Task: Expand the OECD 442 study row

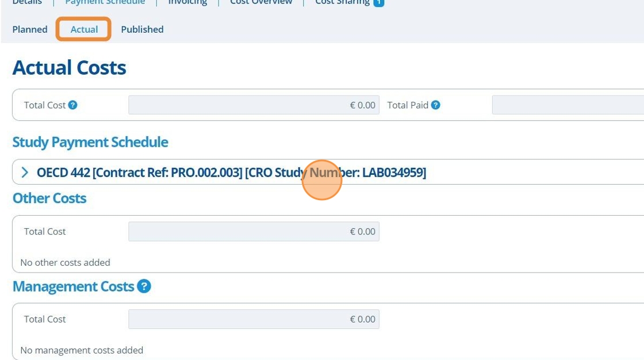Action: 25,173
